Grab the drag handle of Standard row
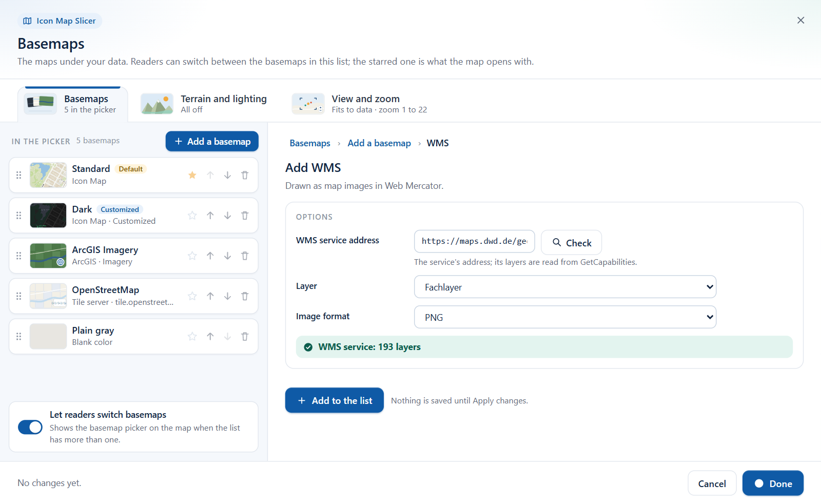 pyautogui.click(x=19, y=175)
